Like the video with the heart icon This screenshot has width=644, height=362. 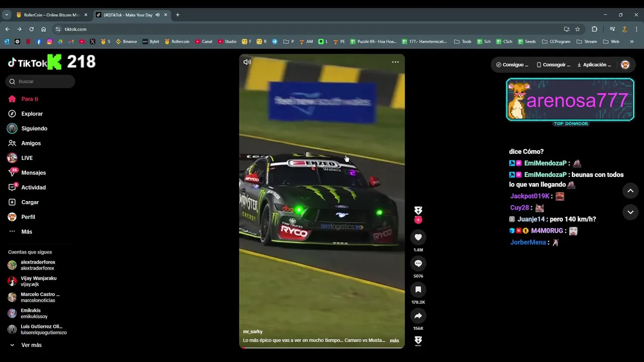(x=418, y=237)
